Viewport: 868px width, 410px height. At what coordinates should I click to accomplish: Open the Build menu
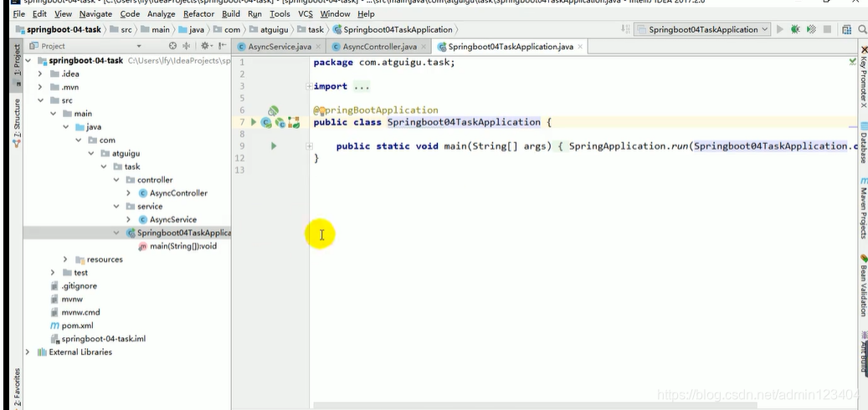click(231, 14)
